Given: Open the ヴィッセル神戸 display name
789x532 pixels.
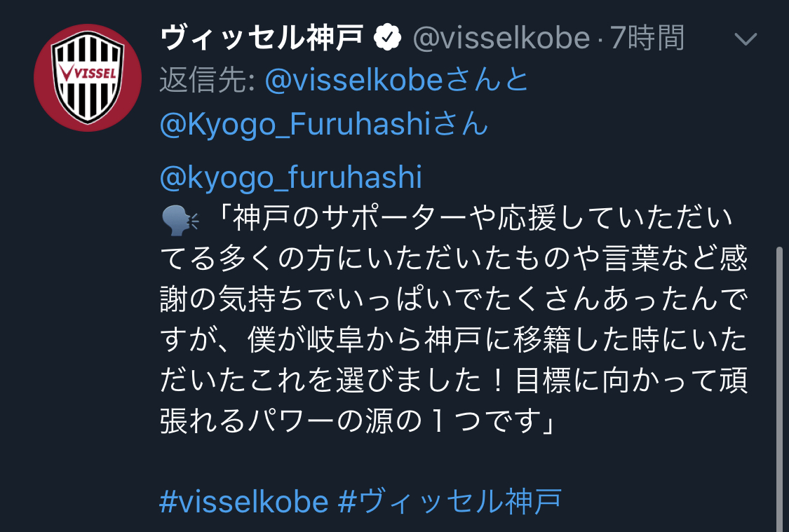Looking at the screenshot, I should click(262, 38).
